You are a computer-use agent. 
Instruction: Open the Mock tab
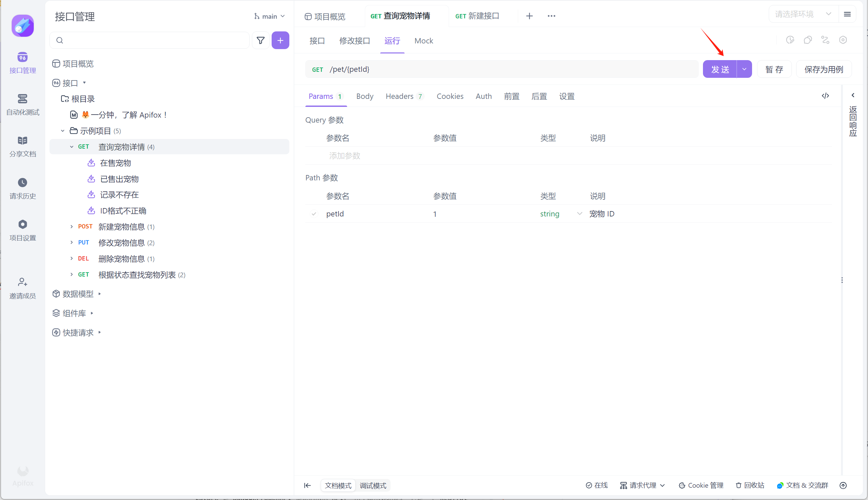[x=424, y=41]
